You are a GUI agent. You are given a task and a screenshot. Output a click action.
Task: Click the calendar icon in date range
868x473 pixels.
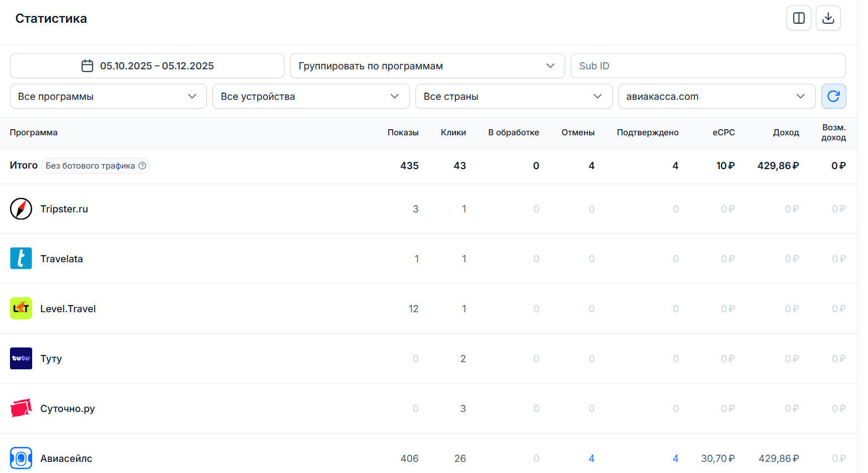(87, 66)
